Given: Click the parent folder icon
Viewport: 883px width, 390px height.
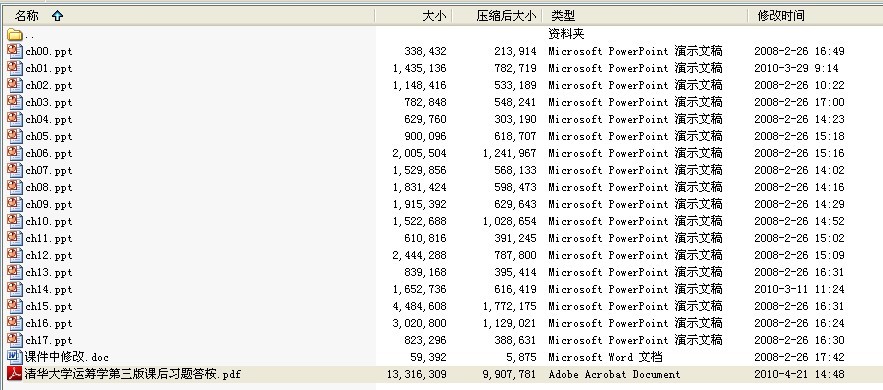Looking at the screenshot, I should (x=15, y=34).
